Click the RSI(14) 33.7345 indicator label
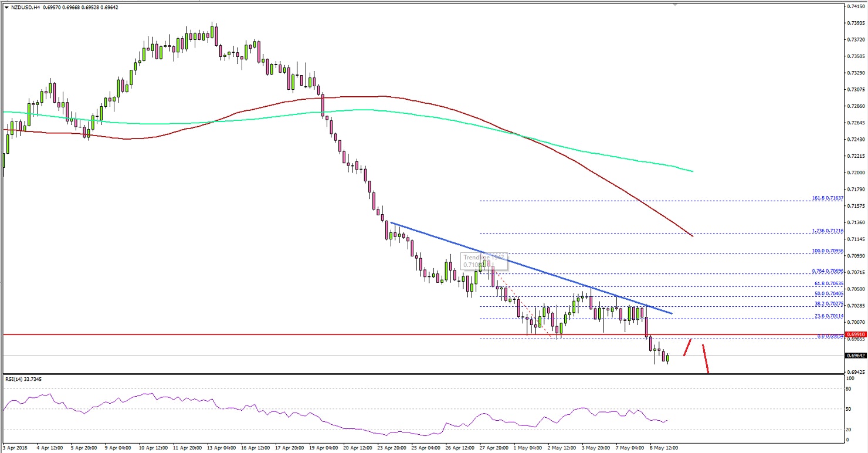Viewport: 868px width, 453px height. tap(23, 380)
